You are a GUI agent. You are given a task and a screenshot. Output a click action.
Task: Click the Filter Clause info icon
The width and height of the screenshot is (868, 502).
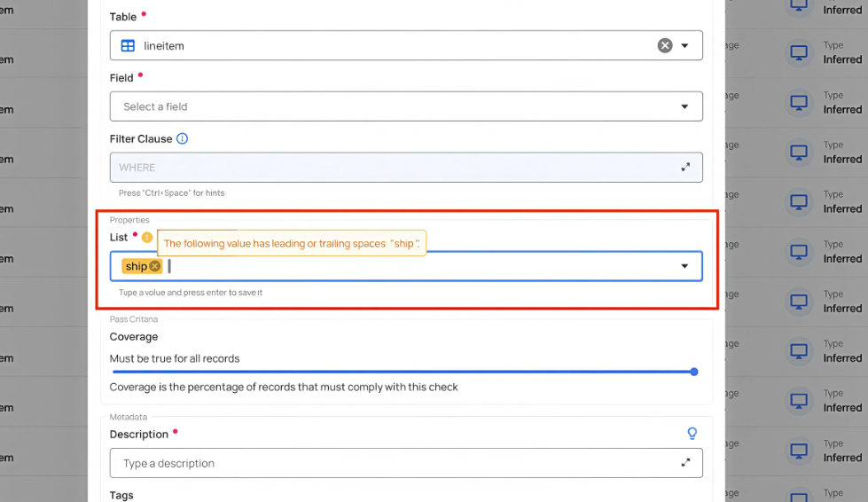point(182,138)
